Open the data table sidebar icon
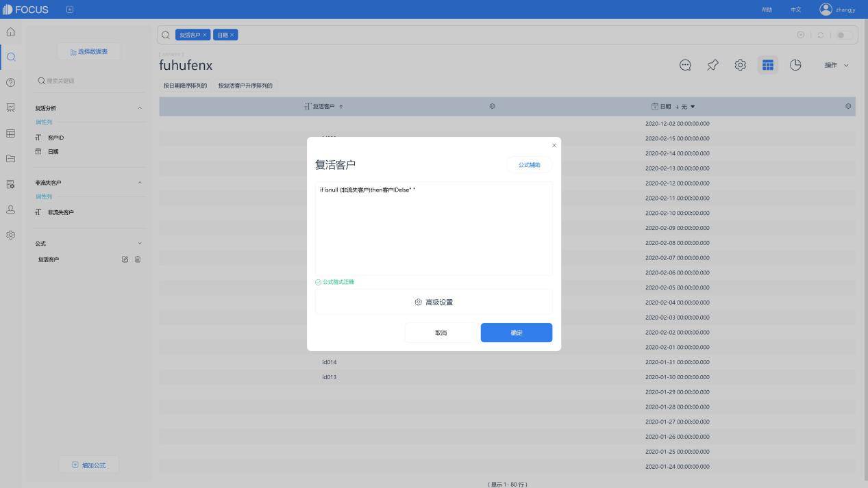The height and width of the screenshot is (488, 868). point(10,133)
